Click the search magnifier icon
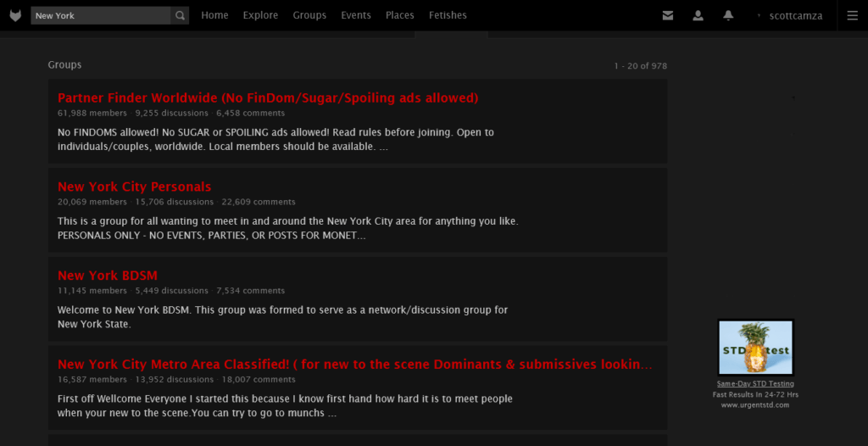The image size is (868, 446). point(180,15)
